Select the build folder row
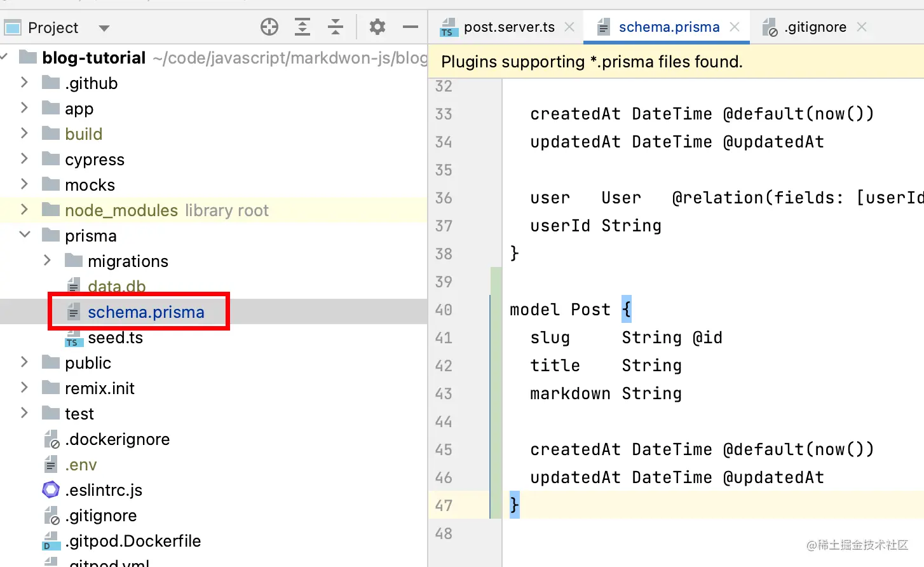The width and height of the screenshot is (924, 567). click(214, 134)
